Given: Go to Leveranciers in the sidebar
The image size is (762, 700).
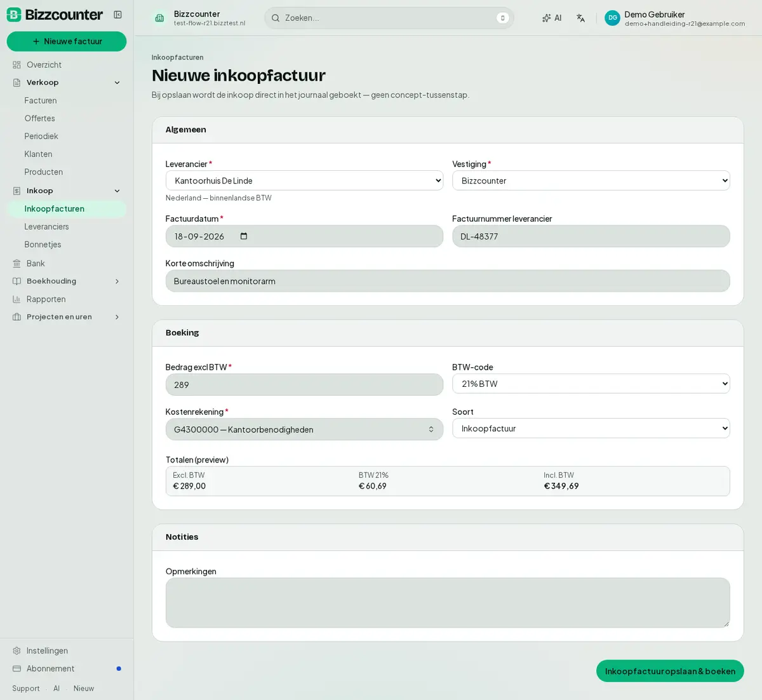Looking at the screenshot, I should coord(46,227).
